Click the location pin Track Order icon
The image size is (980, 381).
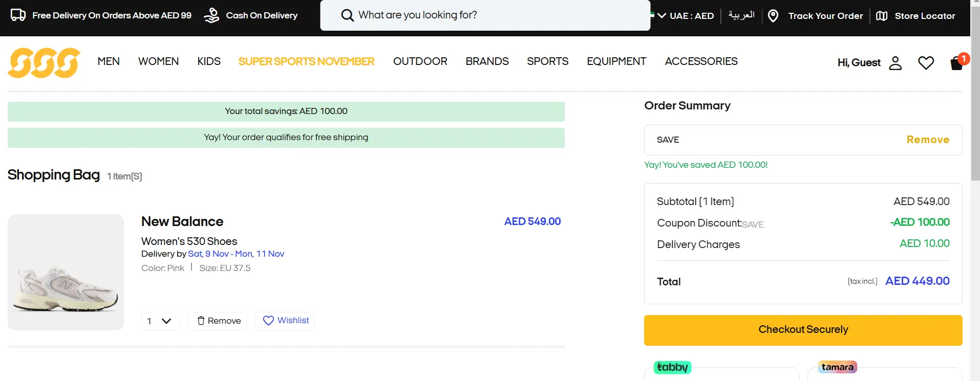click(x=773, y=16)
